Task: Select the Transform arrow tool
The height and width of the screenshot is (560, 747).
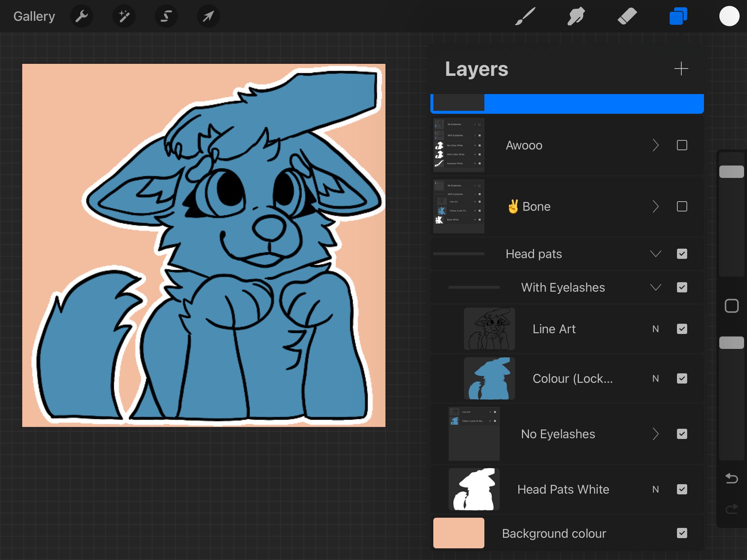Action: (x=208, y=16)
